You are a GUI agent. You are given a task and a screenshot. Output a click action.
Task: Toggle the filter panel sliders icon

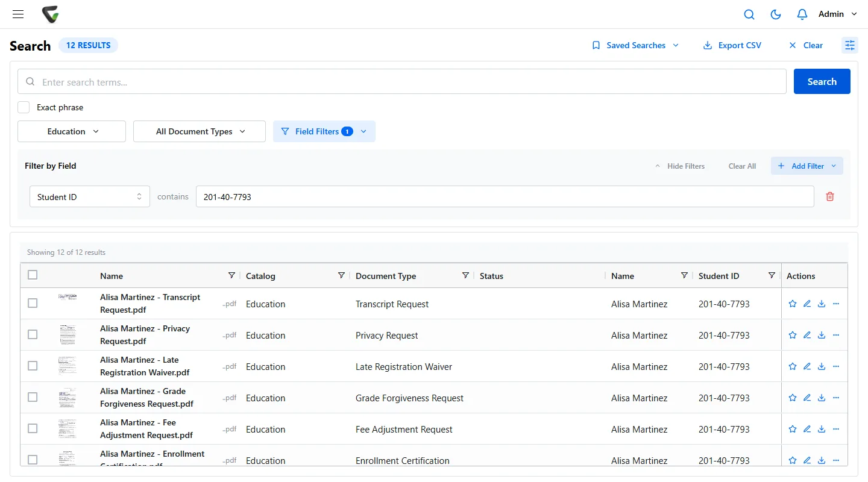[x=850, y=45]
